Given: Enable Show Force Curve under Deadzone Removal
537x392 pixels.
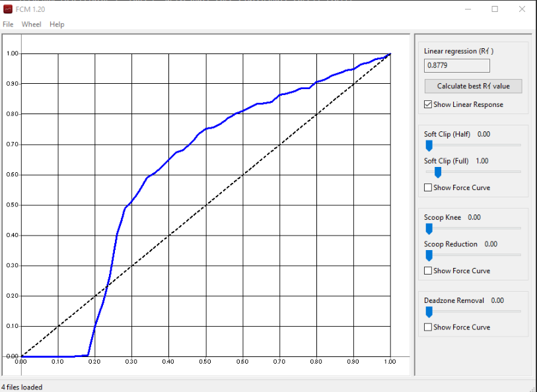Looking at the screenshot, I should [x=429, y=327].
